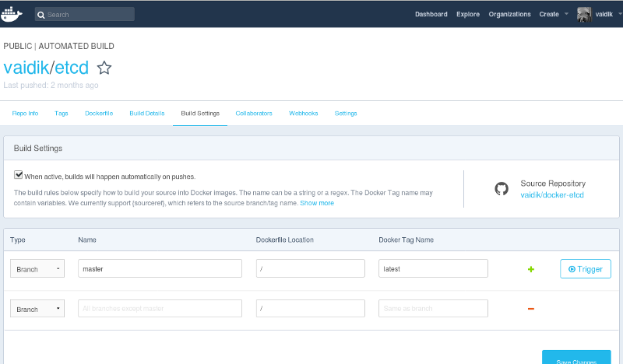This screenshot has height=364, width=623.
Task: Go to the Collaborators tab
Action: (254, 114)
